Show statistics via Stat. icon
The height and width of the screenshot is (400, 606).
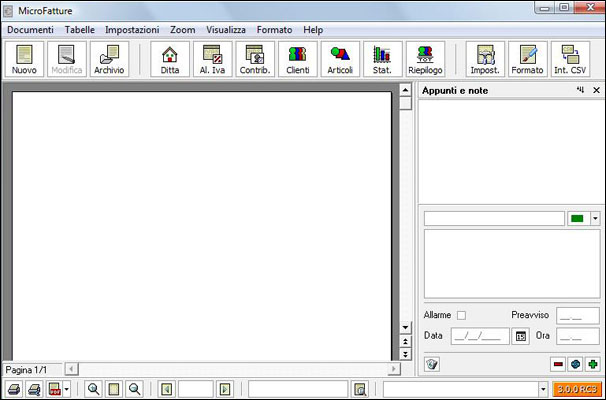(382, 59)
